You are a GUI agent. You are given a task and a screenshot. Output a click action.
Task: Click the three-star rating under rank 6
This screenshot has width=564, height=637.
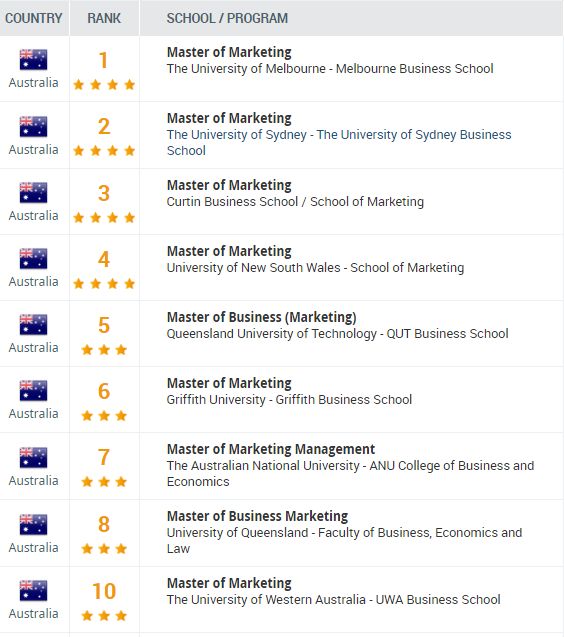coord(104,416)
